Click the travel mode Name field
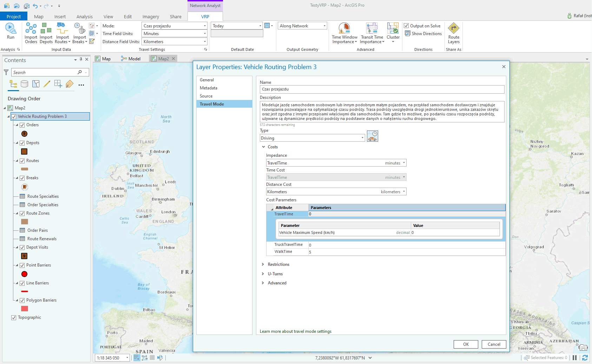 coord(382,89)
